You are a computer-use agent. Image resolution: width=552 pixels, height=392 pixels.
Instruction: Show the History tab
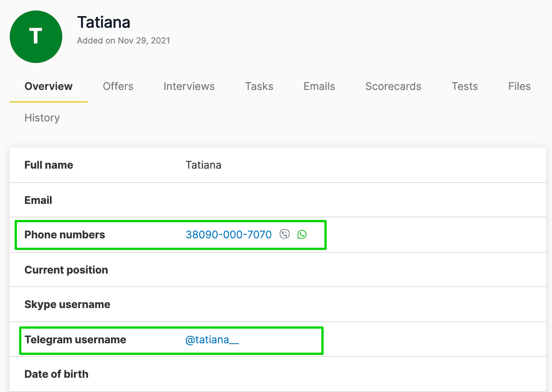[42, 118]
